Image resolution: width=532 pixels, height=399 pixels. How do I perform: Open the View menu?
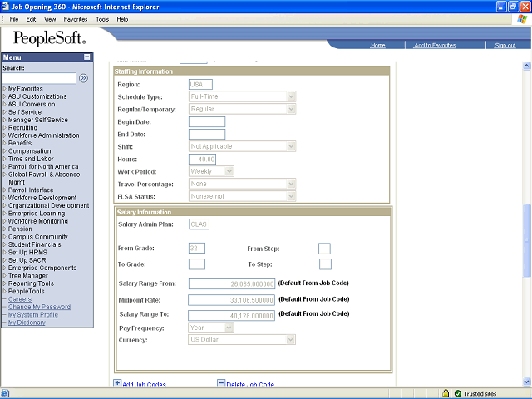click(50, 19)
